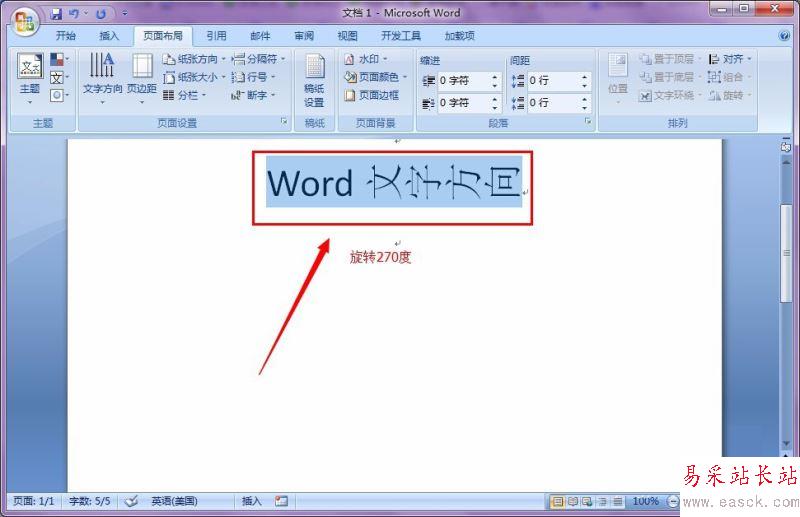Image resolution: width=800 pixels, height=517 pixels.
Task: Open 分栏 columns dropdown
Action: click(184, 95)
